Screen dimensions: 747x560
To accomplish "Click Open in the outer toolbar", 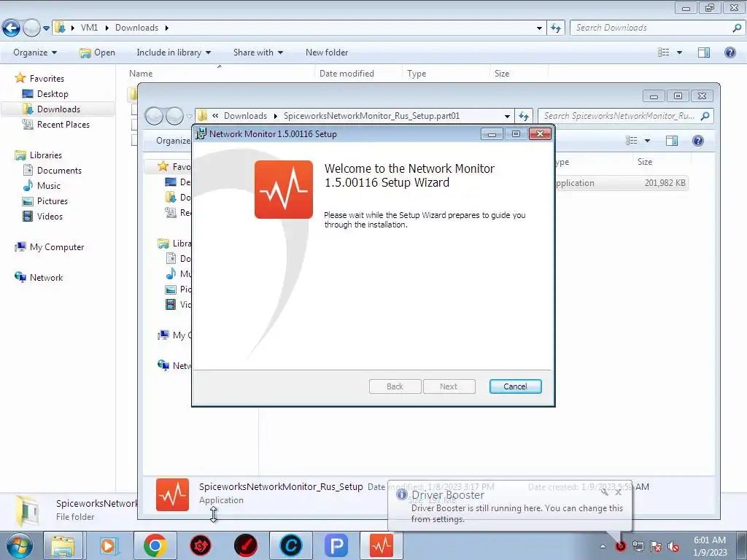I will pos(98,52).
